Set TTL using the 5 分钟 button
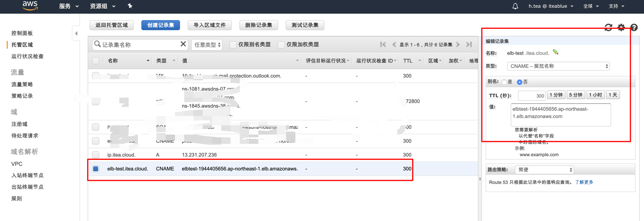644x221 pixels. click(x=576, y=95)
